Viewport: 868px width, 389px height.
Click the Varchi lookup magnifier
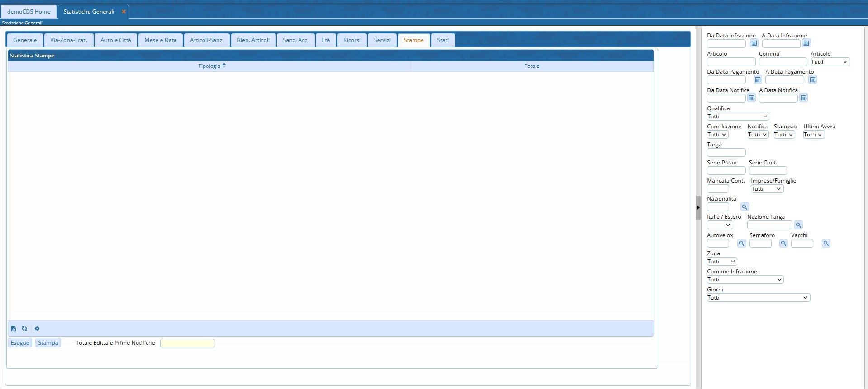coord(826,244)
